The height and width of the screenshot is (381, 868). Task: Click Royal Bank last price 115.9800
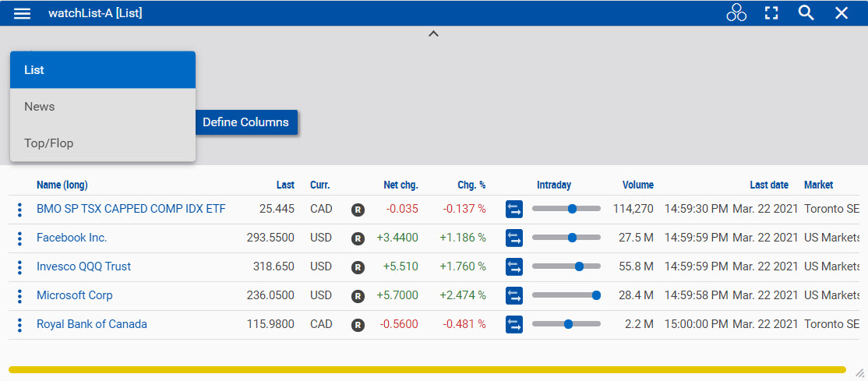click(270, 324)
